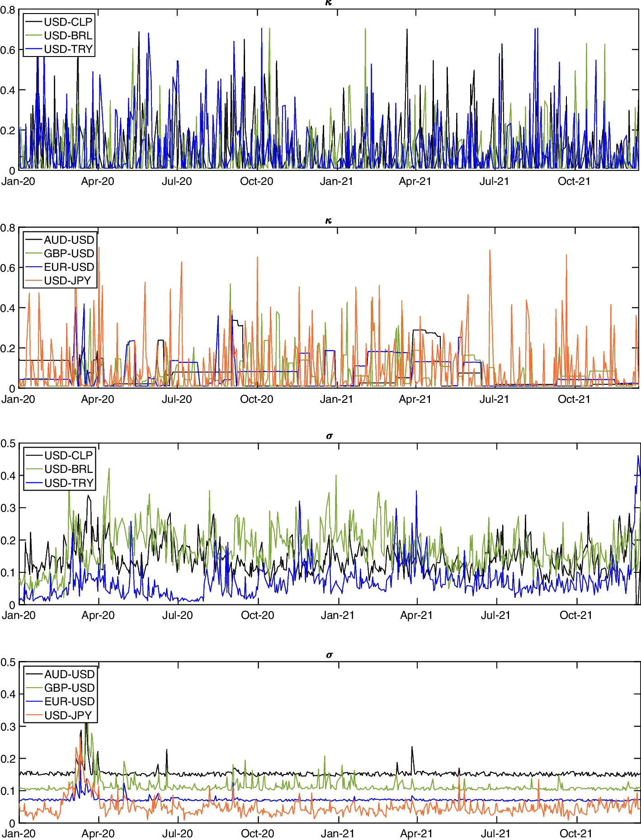
Task: Click 0.4 y-axis label of first κ chart
Action: 8,90
